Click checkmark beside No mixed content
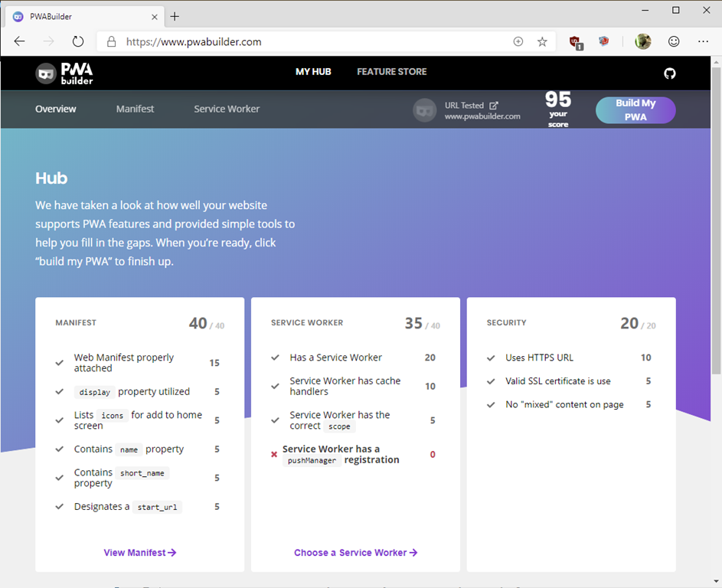 tap(491, 405)
